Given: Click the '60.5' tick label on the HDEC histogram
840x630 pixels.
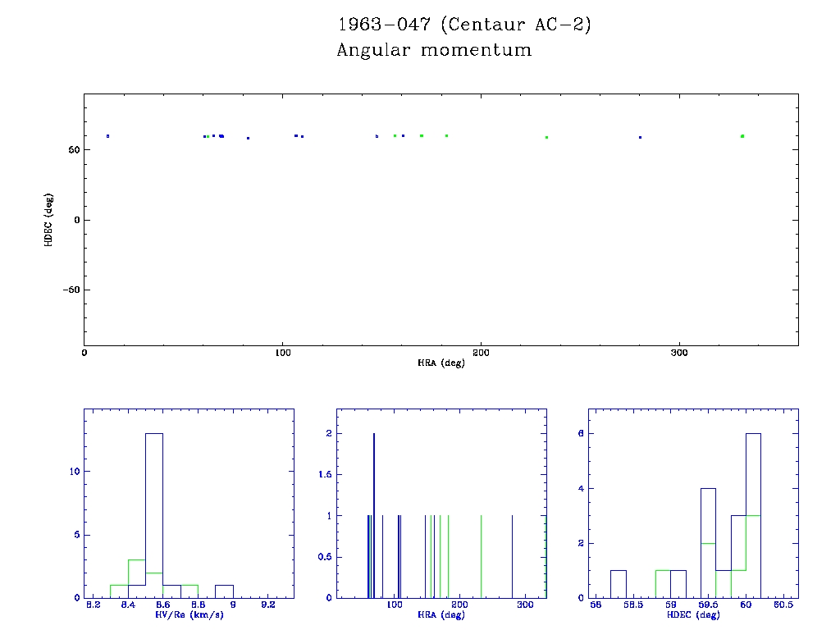Looking at the screenshot, I should coord(783,605).
